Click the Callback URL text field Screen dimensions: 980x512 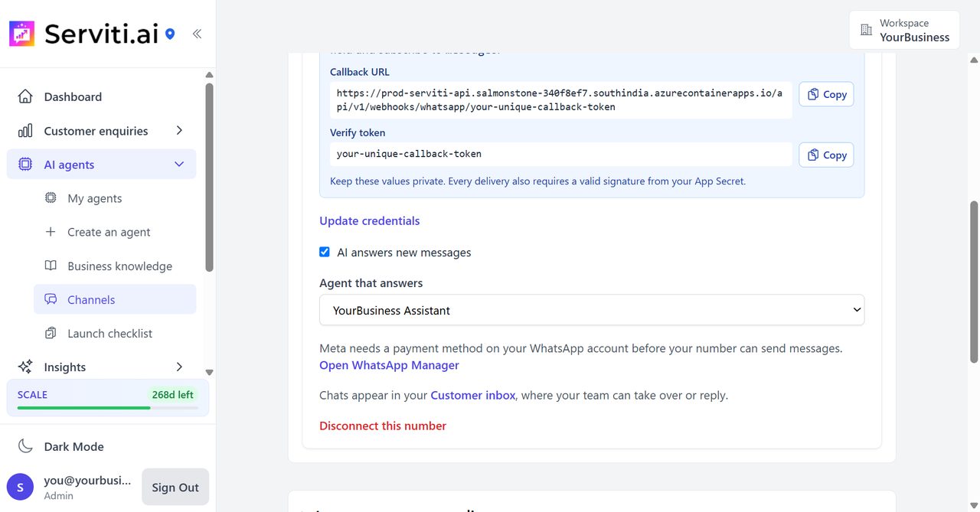(x=561, y=100)
